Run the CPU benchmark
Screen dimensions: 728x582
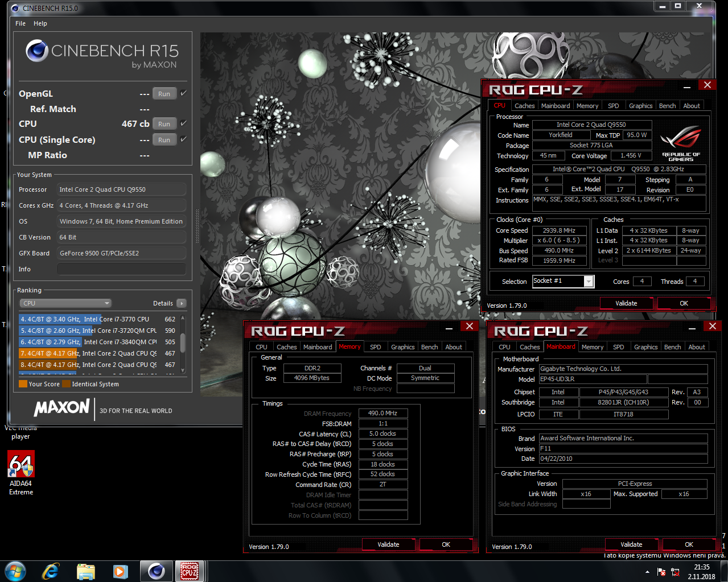tap(164, 123)
